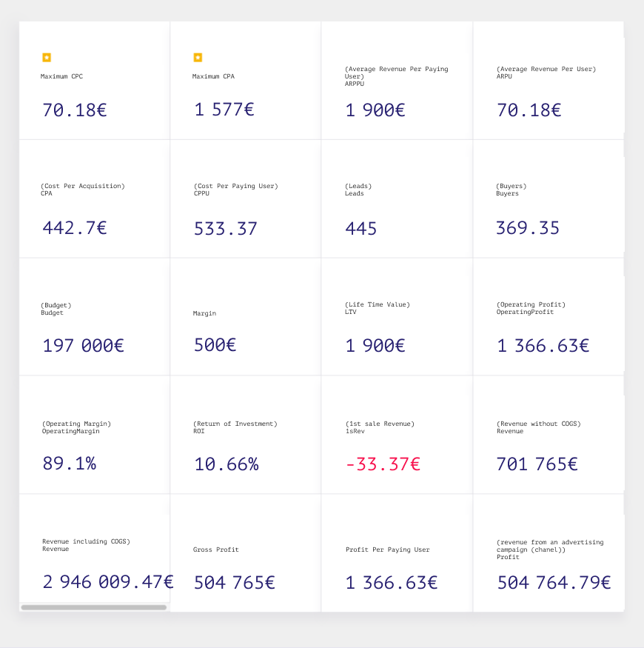Click the horizontal scrollbar at bottom left
The width and height of the screenshot is (644, 648).
(94, 607)
